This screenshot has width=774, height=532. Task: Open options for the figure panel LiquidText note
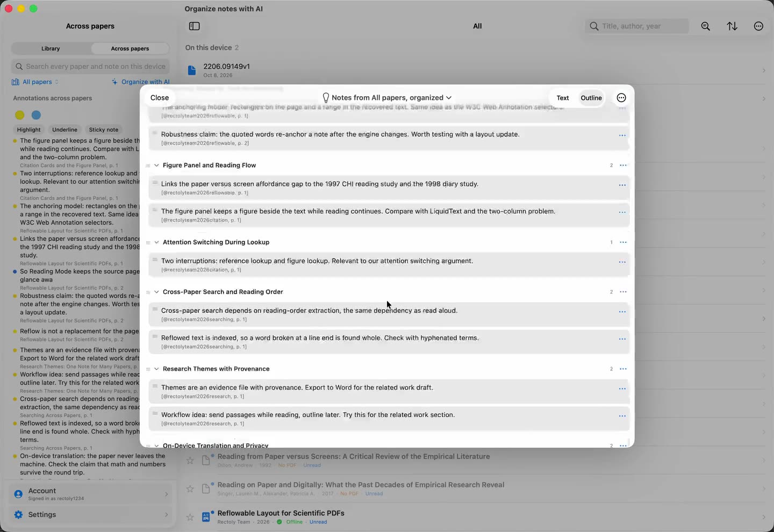point(622,212)
